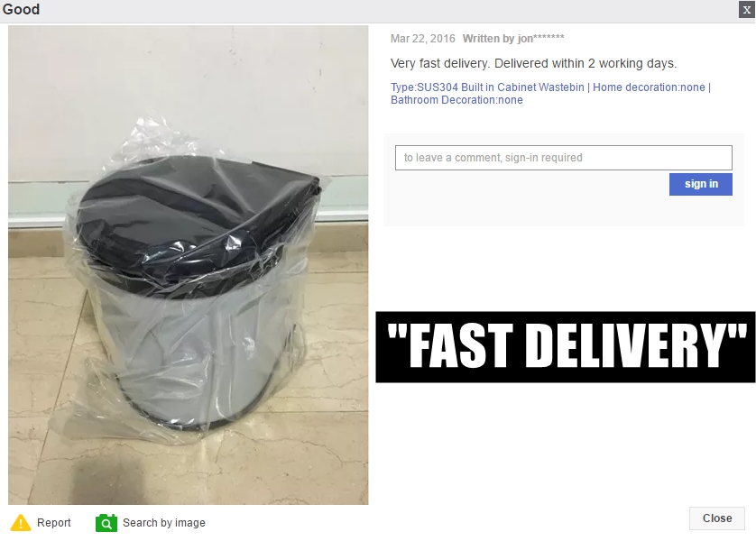756x541 pixels.
Task: Click the wastebin review photo
Action: [x=188, y=265]
